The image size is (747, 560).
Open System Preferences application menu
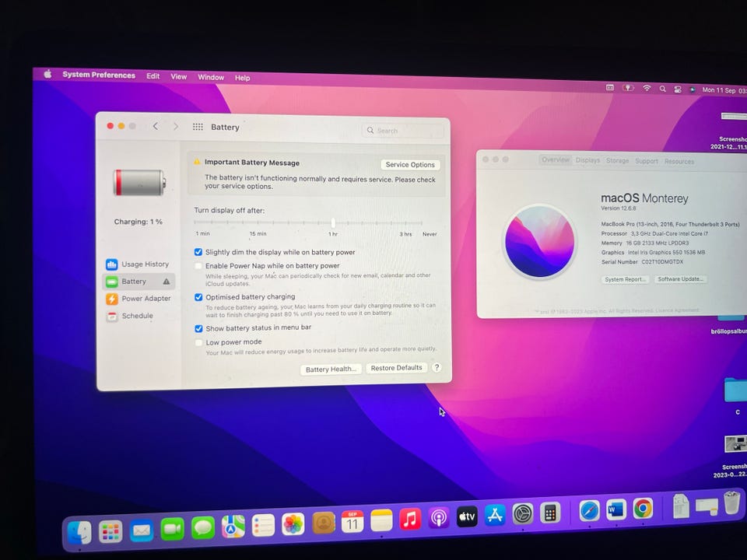click(x=99, y=75)
